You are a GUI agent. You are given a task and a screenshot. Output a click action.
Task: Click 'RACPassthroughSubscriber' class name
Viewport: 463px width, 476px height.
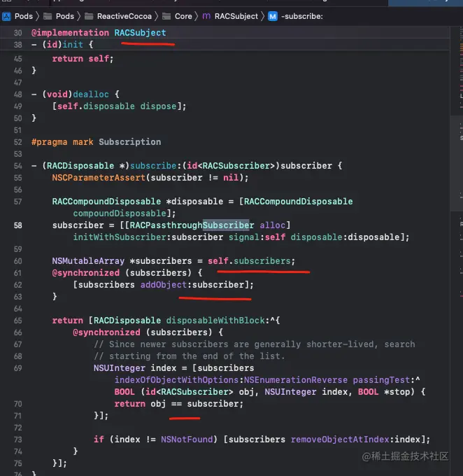192,225
